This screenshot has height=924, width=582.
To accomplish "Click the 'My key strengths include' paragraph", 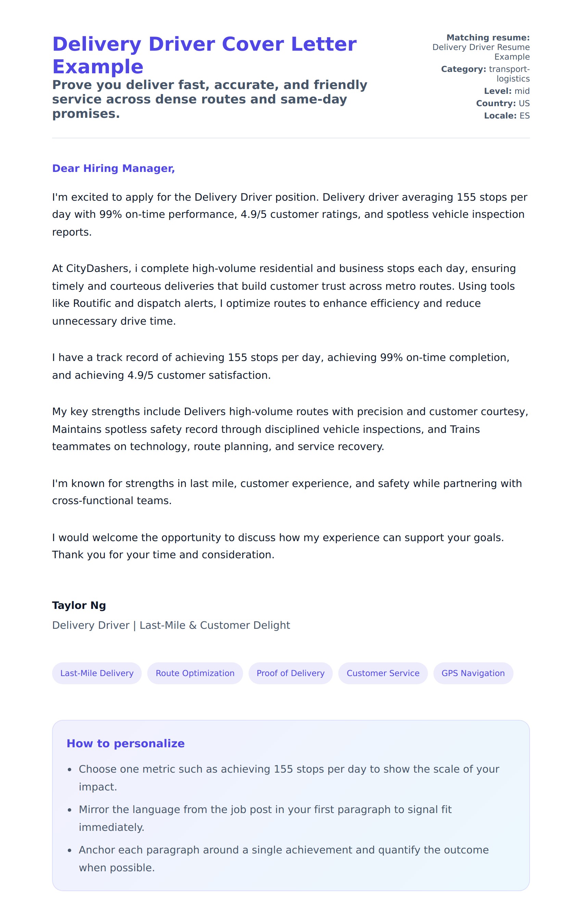I will 290,429.
